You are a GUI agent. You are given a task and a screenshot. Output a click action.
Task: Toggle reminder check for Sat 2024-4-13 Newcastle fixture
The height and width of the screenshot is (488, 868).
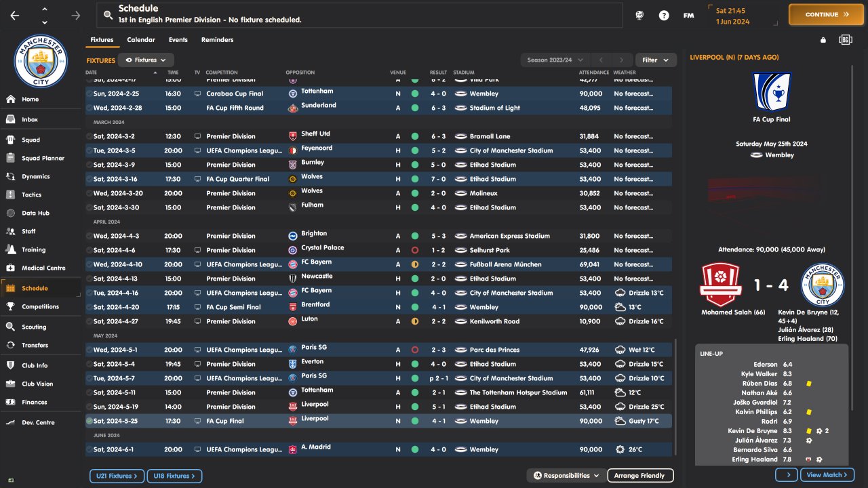pos(90,279)
